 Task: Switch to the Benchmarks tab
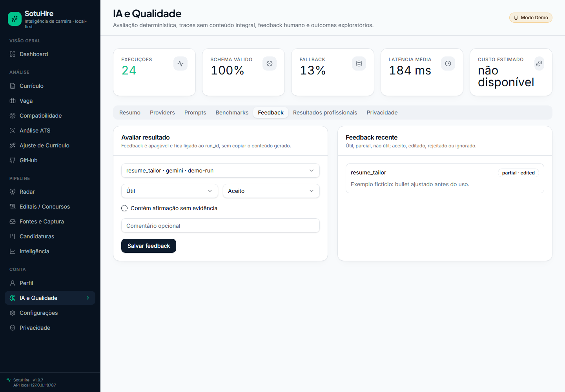coord(232,113)
